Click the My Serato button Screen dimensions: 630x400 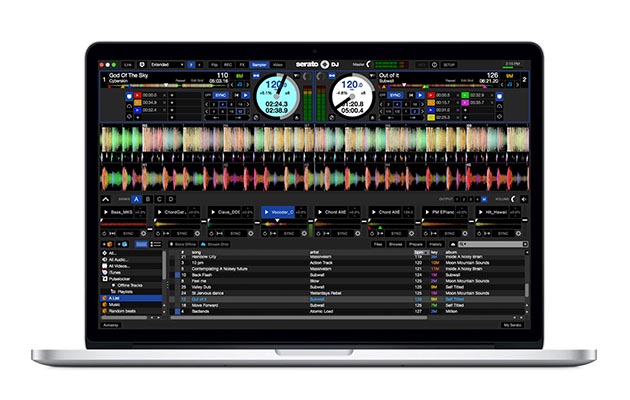(x=512, y=325)
